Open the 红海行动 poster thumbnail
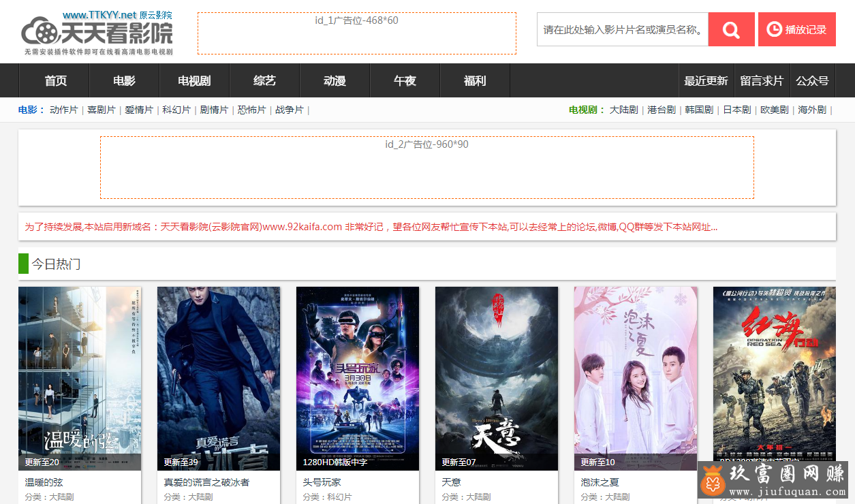Image resolution: width=855 pixels, height=504 pixels. coord(775,378)
